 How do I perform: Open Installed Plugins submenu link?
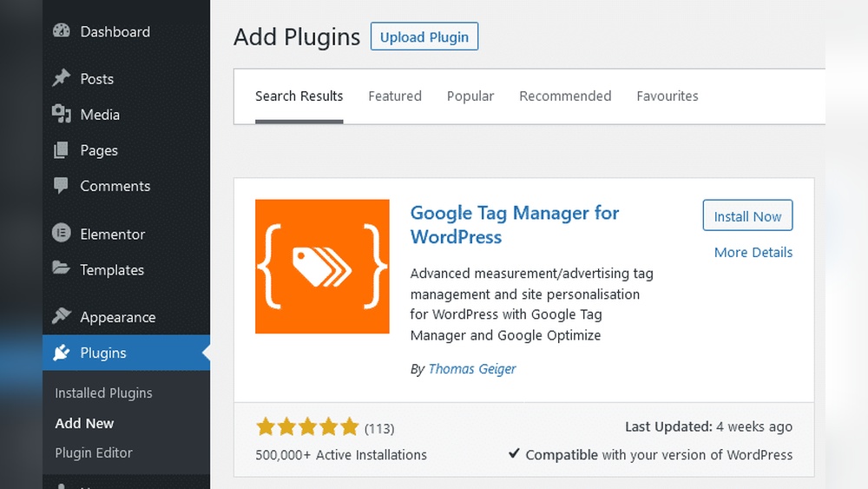103,393
